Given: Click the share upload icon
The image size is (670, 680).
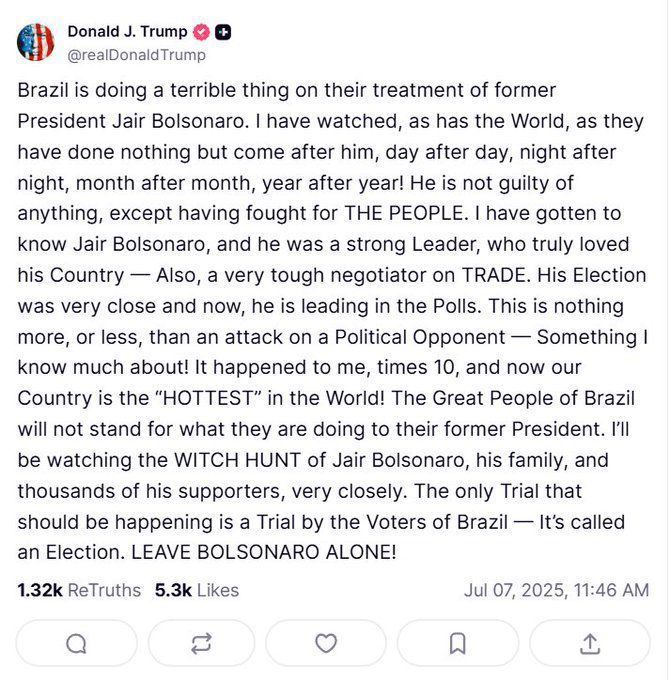Looking at the screenshot, I should tap(589, 643).
